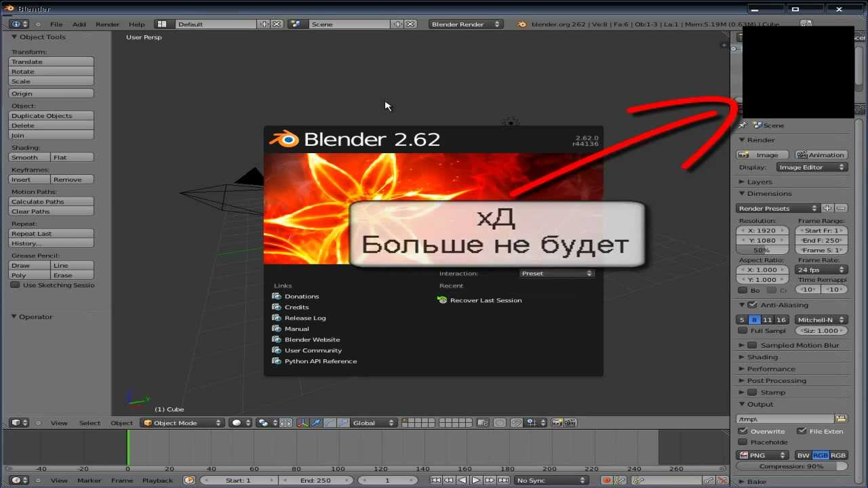This screenshot has width=868, height=488.
Task: Open the Mitchell-Netravali filter dropdown
Action: click(x=821, y=320)
